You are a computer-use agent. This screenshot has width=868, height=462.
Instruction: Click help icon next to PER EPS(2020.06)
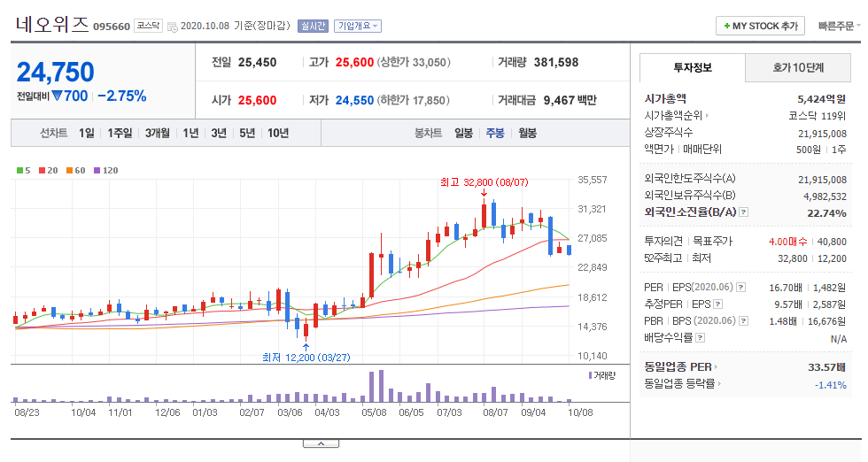740,287
